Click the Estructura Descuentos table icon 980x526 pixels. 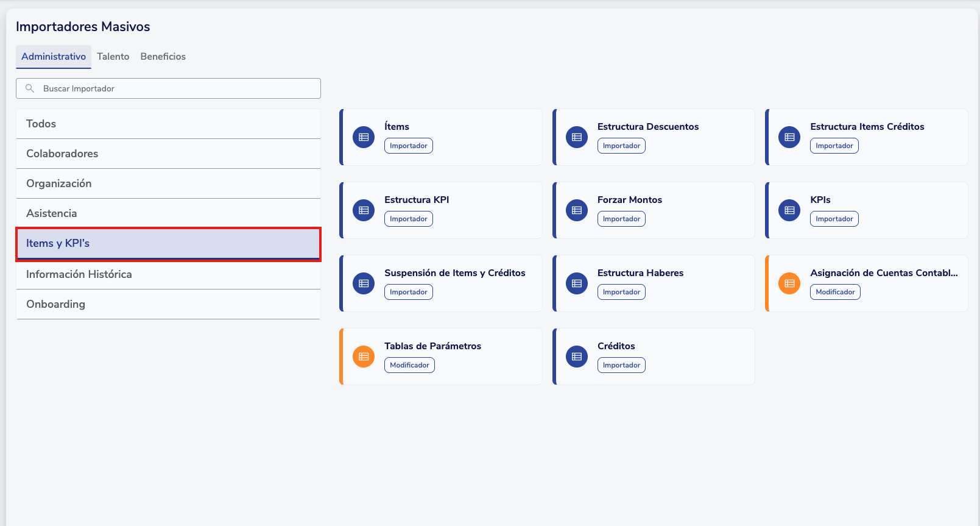(x=577, y=137)
